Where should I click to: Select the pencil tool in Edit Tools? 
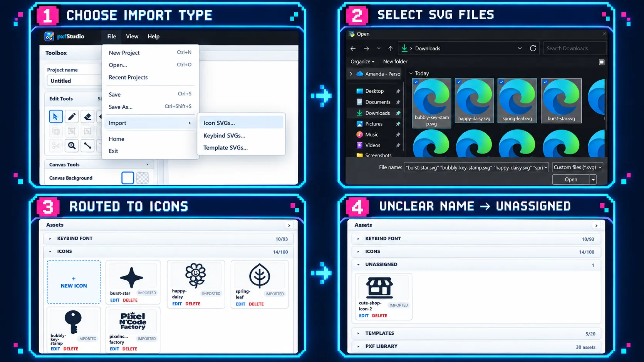click(x=72, y=117)
